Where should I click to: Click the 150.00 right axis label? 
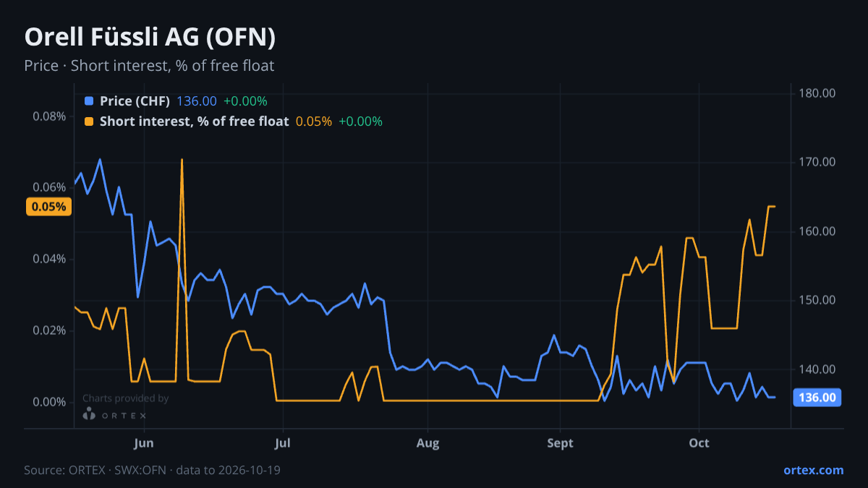(x=817, y=300)
